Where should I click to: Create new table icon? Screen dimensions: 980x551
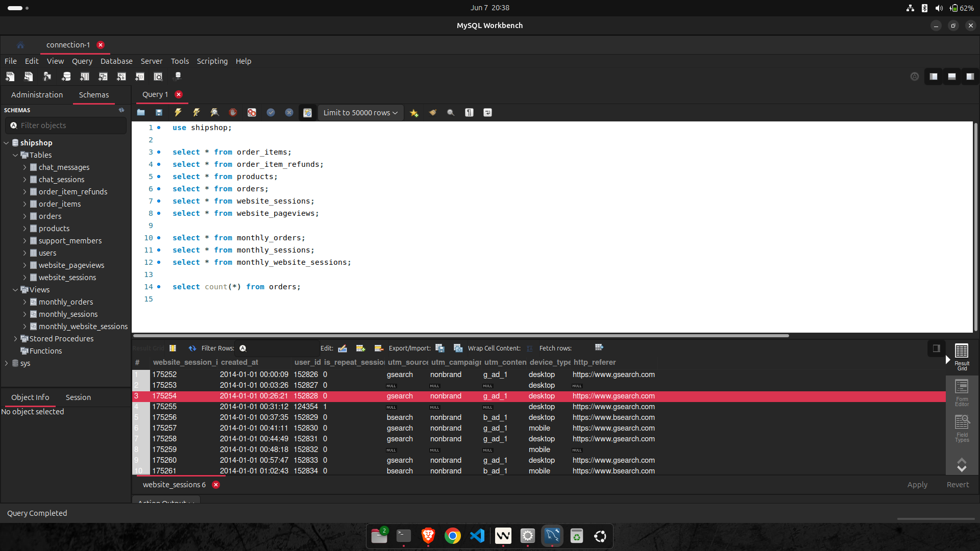(x=84, y=77)
